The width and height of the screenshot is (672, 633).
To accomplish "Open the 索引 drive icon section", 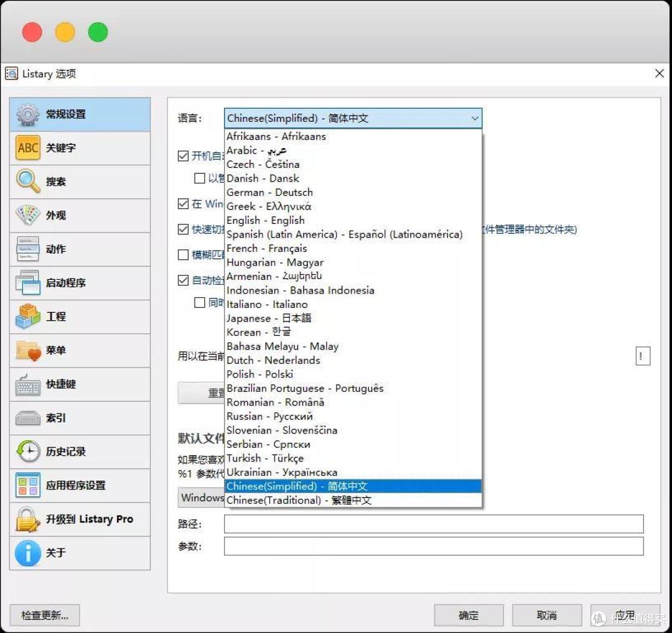I will point(28,418).
